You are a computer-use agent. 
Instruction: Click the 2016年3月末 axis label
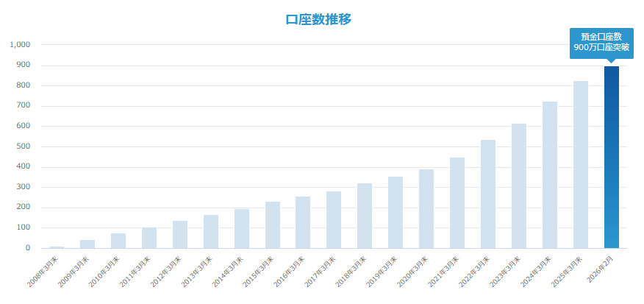pos(290,272)
